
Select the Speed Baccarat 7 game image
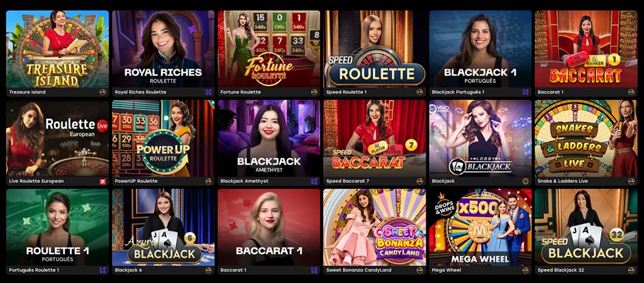point(375,138)
